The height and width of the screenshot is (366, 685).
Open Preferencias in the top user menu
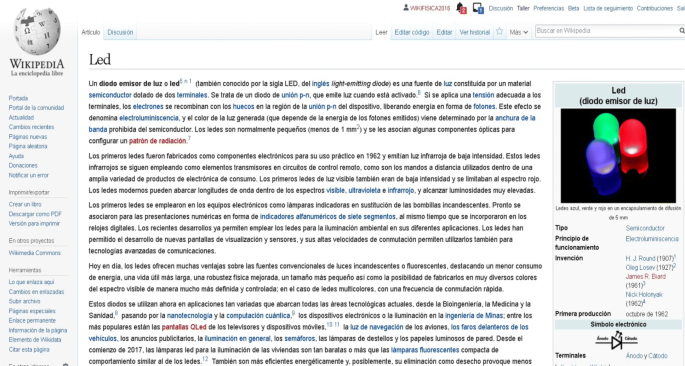tap(548, 8)
